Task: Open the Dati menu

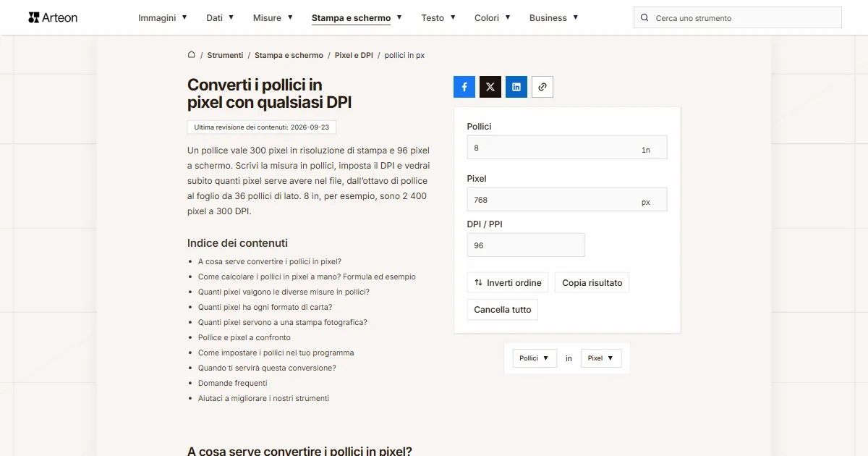Action: pos(221,18)
